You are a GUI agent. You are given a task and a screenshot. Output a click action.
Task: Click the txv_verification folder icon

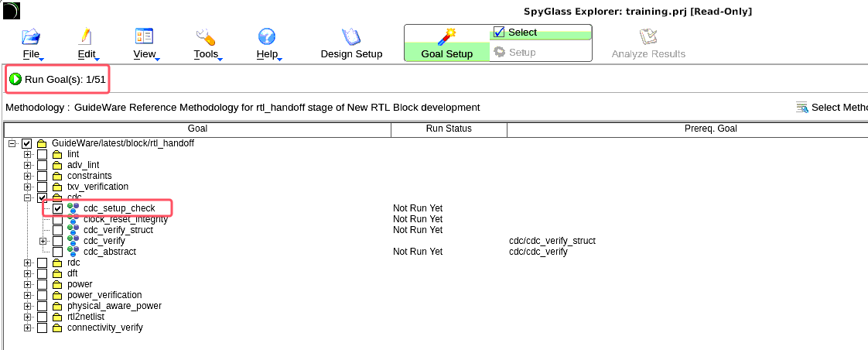pos(57,187)
